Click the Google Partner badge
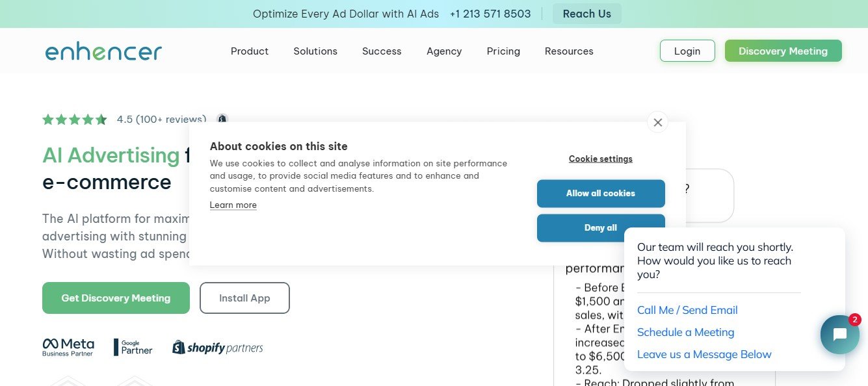This screenshot has width=868, height=386. [x=133, y=347]
